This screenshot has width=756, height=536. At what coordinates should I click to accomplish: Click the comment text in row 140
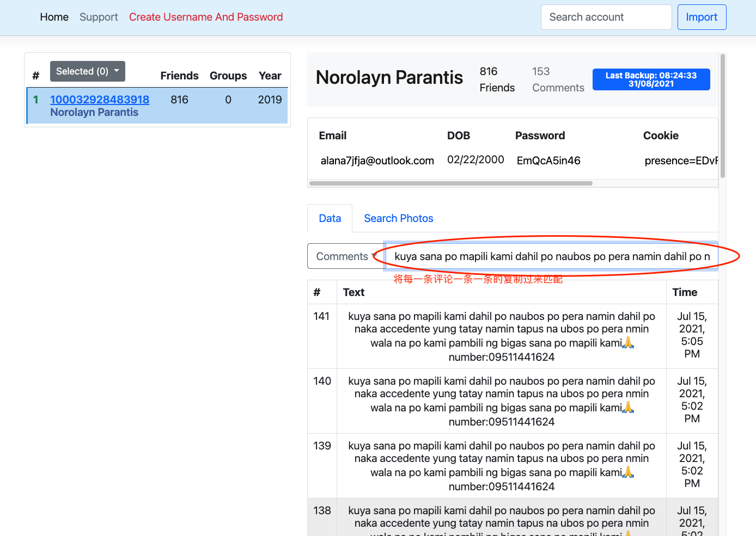502,401
